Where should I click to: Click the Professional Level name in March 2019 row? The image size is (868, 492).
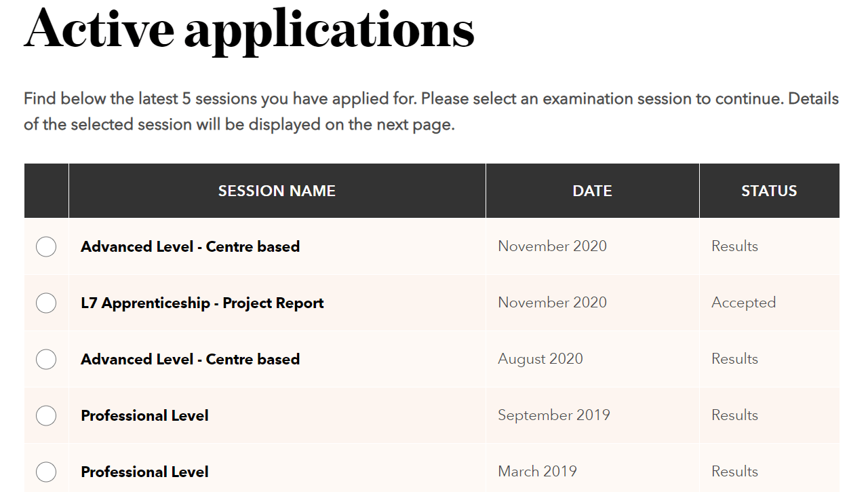144,472
